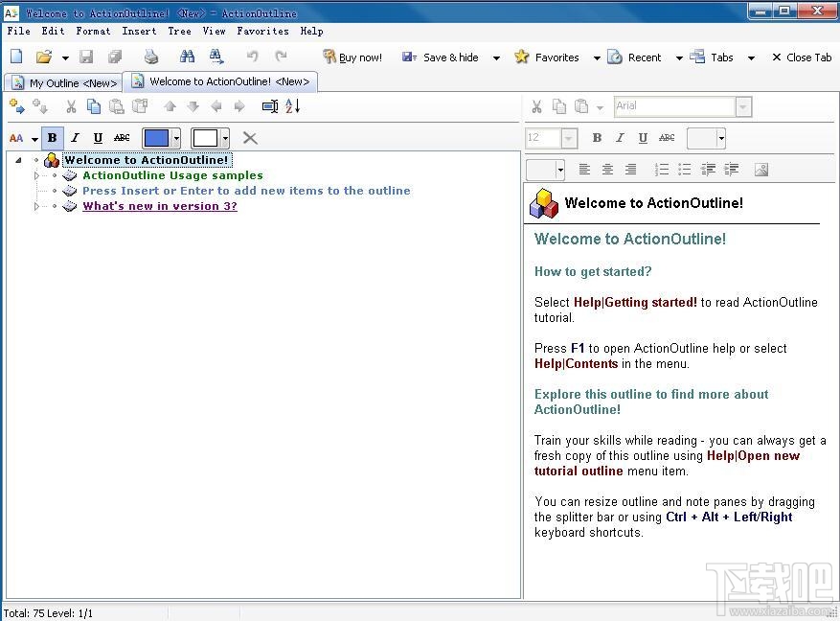The height and width of the screenshot is (621, 840).
Task: Toggle strikethrough for tree item
Action: (x=122, y=138)
